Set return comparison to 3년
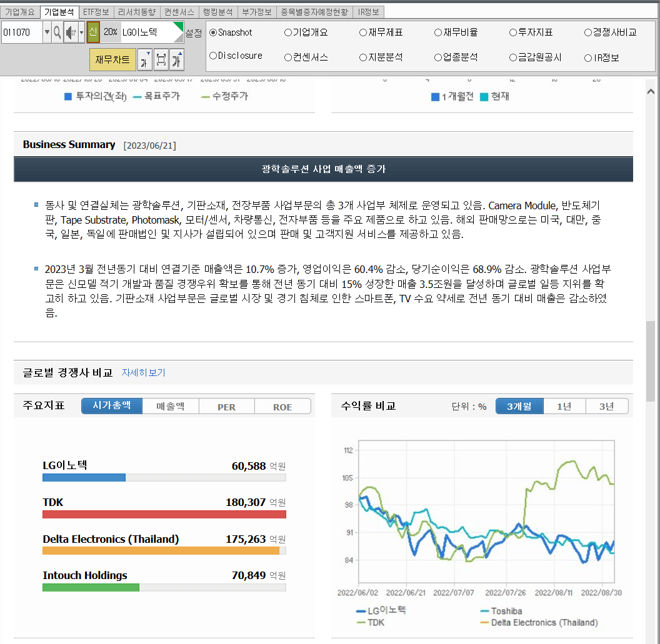The image size is (660, 644). pyautogui.click(x=606, y=407)
